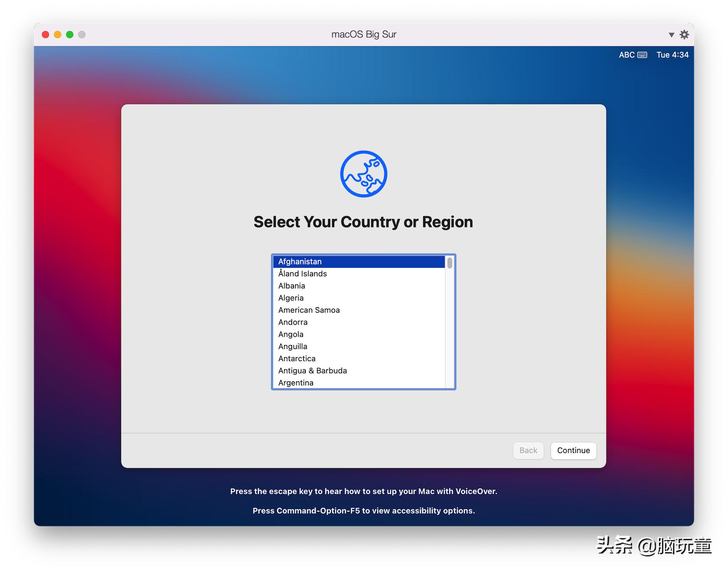Viewport: 728px width, 571px height.
Task: Choose Antigua & Barbuda
Action: click(x=359, y=371)
